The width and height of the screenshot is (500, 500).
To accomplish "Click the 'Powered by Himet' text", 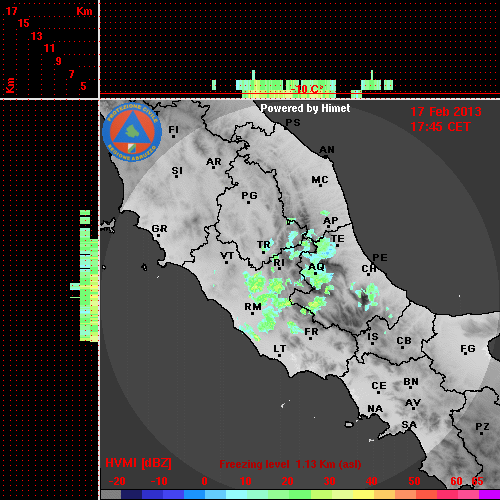I will click(305, 108).
